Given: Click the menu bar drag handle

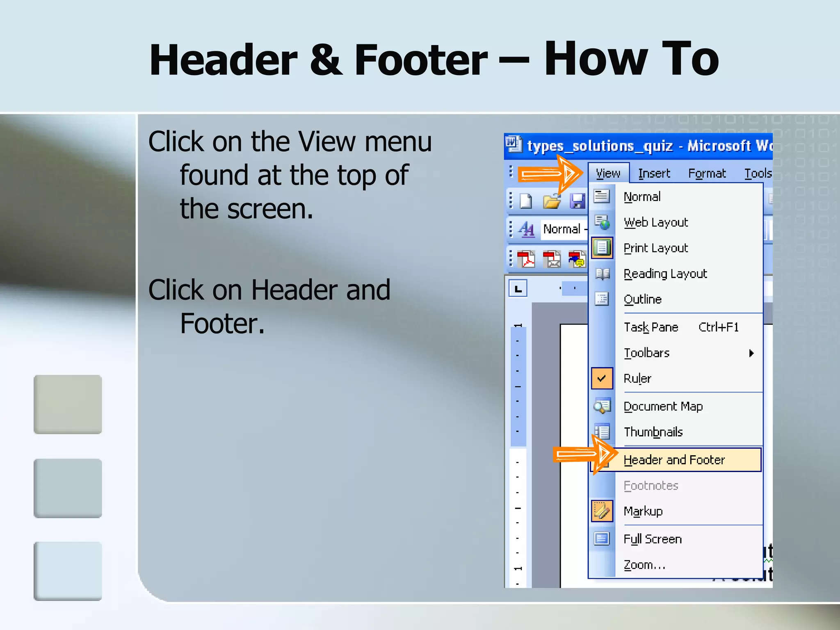Looking at the screenshot, I should (x=511, y=171).
